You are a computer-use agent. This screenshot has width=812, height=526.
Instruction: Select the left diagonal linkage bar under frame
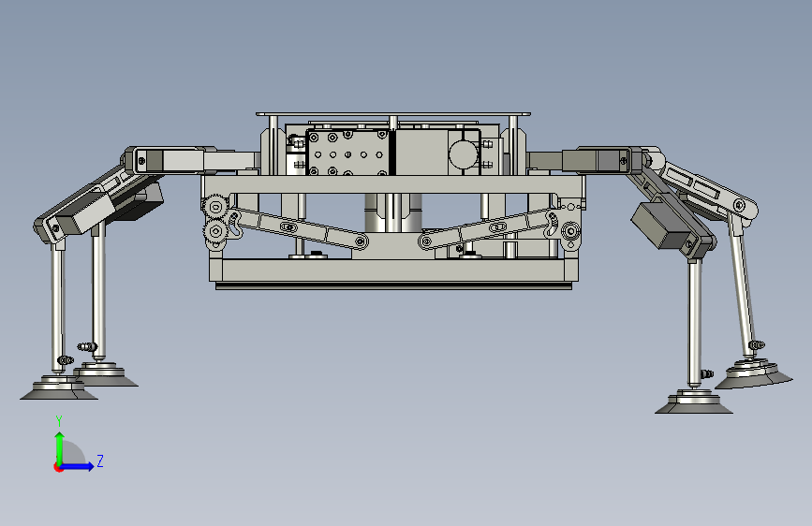point(298,227)
